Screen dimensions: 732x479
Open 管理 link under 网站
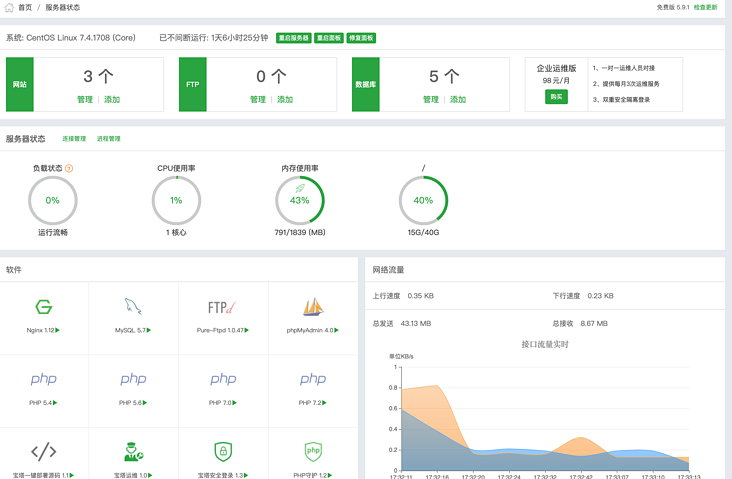[x=85, y=100]
